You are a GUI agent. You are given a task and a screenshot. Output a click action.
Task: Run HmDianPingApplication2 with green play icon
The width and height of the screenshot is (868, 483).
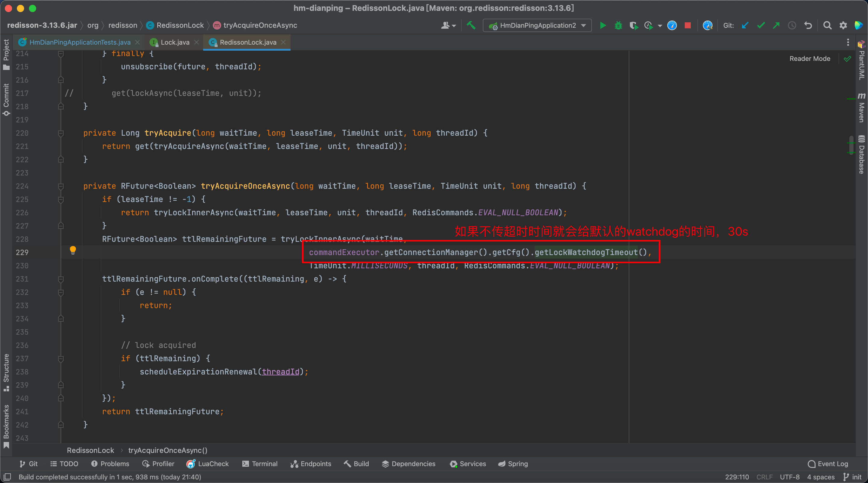[603, 25]
